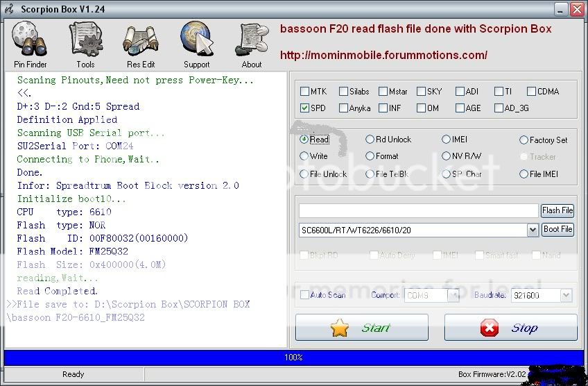Viewport: 588px width, 386px height.
Task: Click the Flash File button
Action: click(x=557, y=210)
